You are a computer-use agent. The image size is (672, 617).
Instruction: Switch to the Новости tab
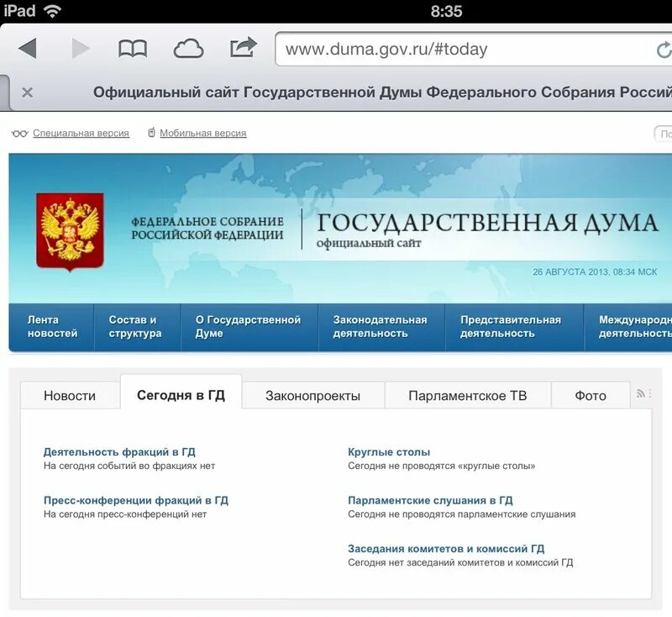[70, 395]
